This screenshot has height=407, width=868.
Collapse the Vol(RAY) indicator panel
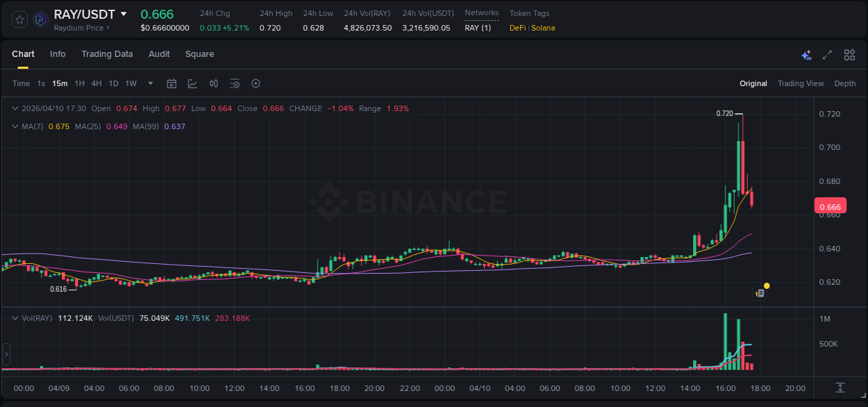coord(14,317)
